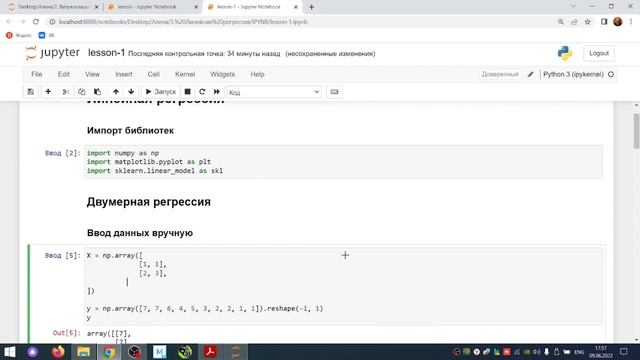
Task: Click the Доверенный trusted notebook indicator
Action: click(x=500, y=74)
